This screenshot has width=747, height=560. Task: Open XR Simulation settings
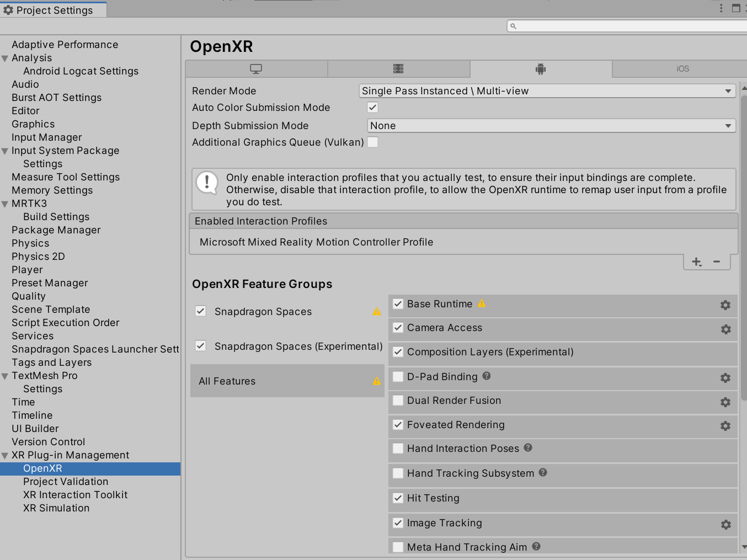tap(56, 508)
